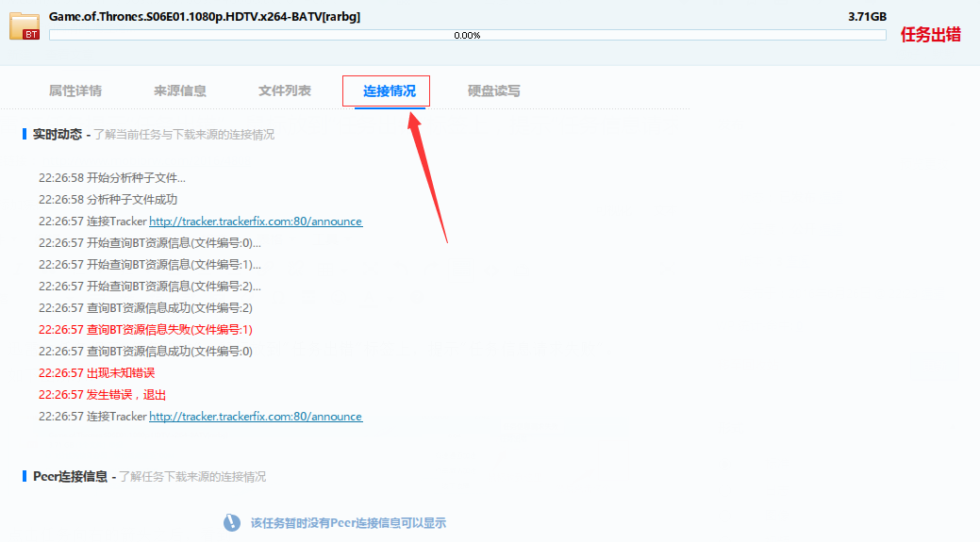
Task: Select the red 查询BT资源信息失败(文件编号:1) log entry
Action: tap(145, 330)
